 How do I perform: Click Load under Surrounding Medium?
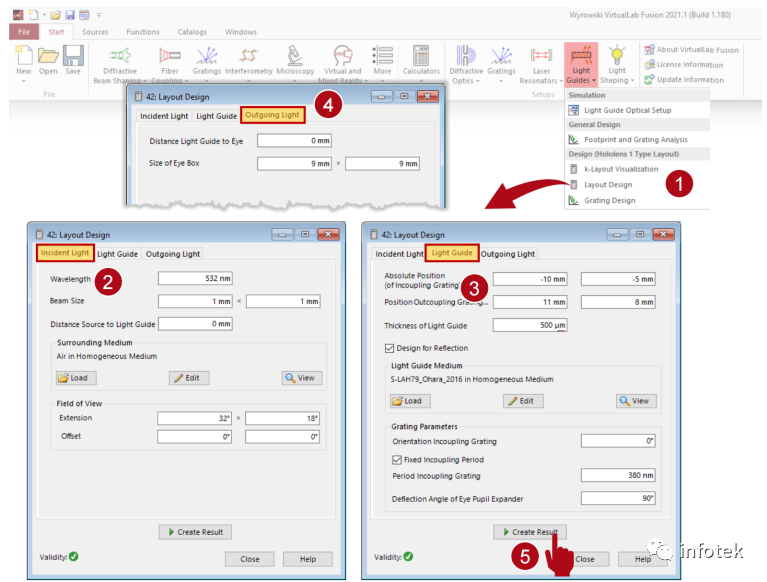pos(75,378)
